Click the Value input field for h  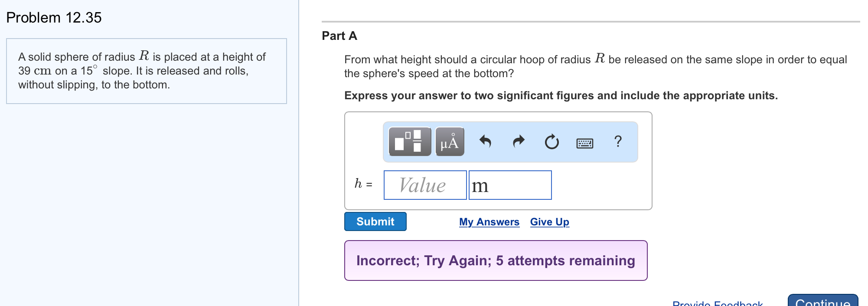pyautogui.click(x=425, y=185)
